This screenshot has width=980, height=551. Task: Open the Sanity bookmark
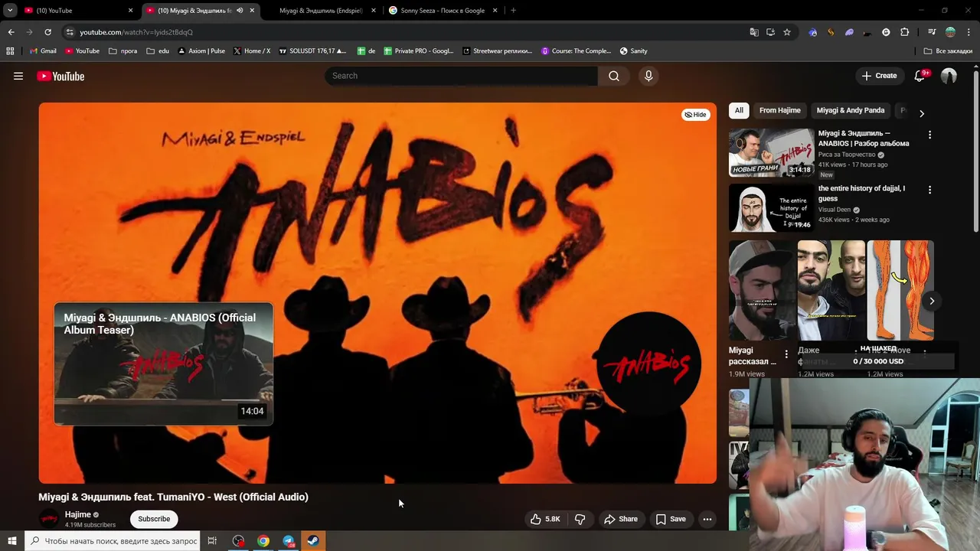[633, 51]
